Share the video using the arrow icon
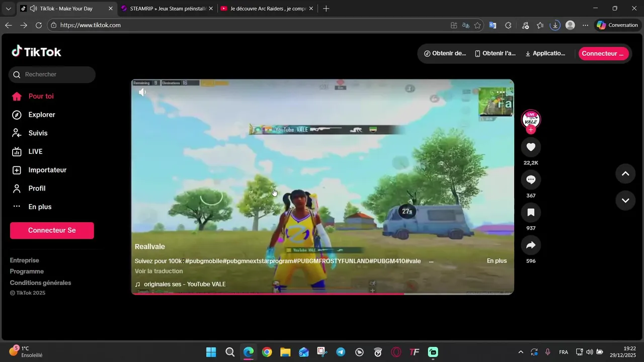 pyautogui.click(x=531, y=245)
